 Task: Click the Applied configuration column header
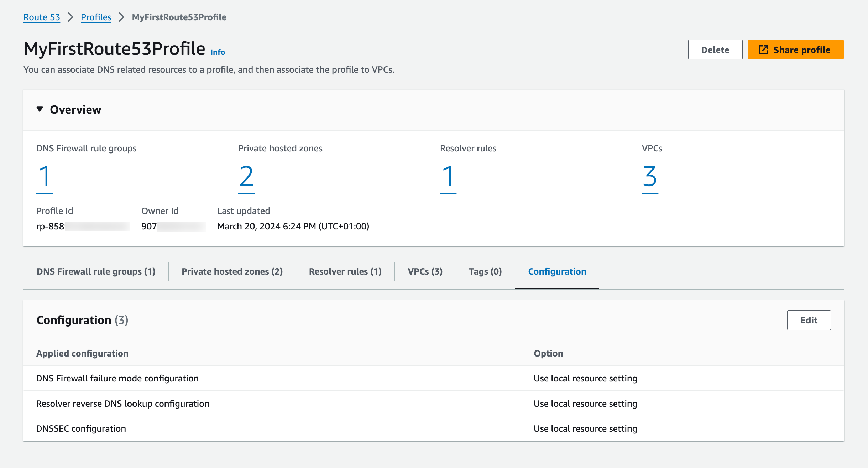click(x=82, y=353)
